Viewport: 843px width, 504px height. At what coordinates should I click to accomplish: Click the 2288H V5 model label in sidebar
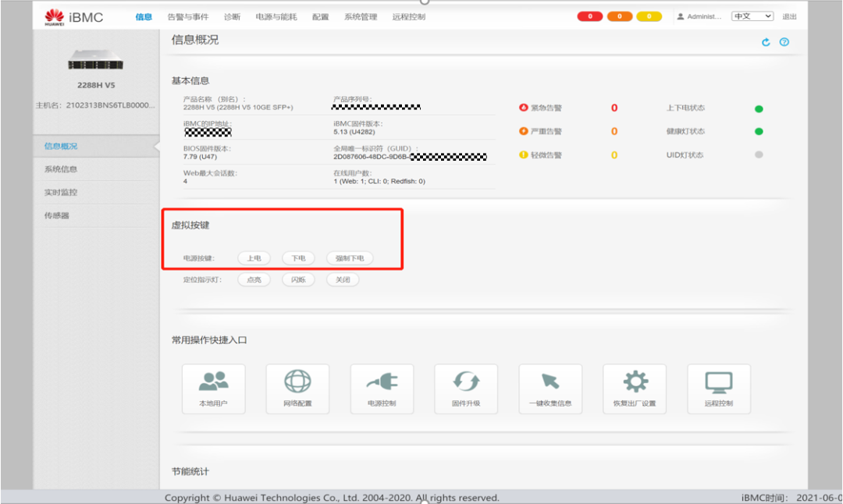[x=96, y=85]
